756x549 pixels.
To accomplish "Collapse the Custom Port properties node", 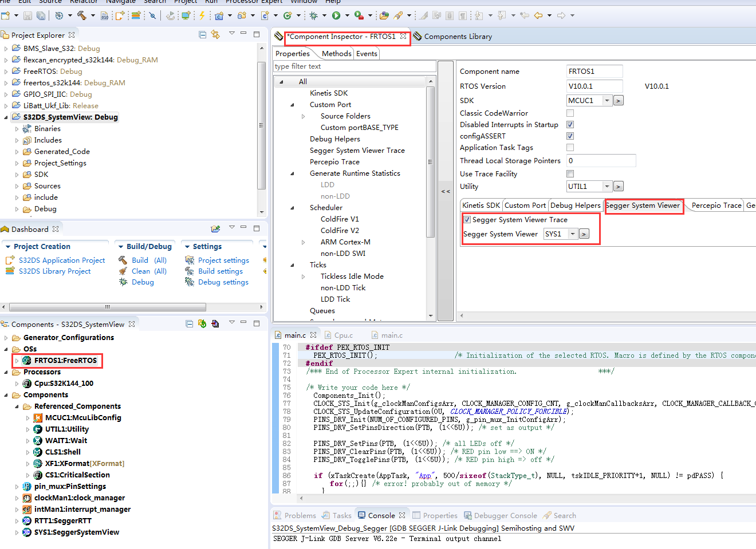I will 292,105.
